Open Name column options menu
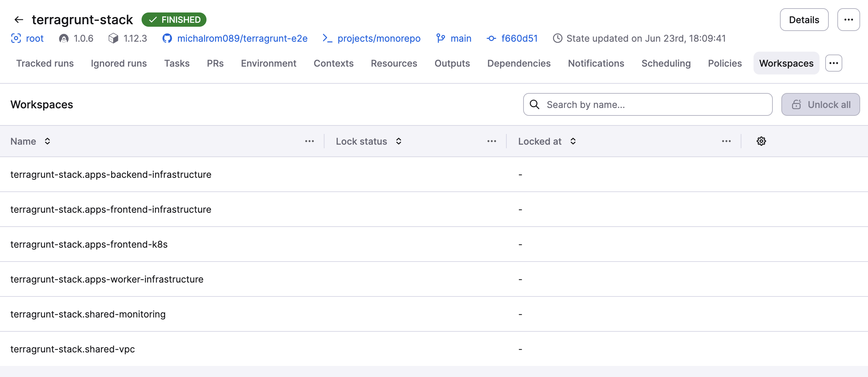The height and width of the screenshot is (377, 868). [310, 141]
